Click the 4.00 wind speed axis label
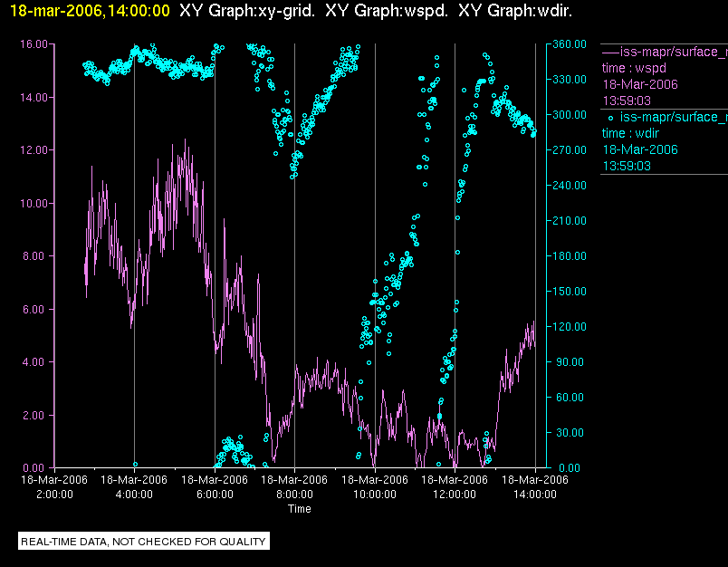The width and height of the screenshot is (728, 567). pyautogui.click(x=35, y=362)
